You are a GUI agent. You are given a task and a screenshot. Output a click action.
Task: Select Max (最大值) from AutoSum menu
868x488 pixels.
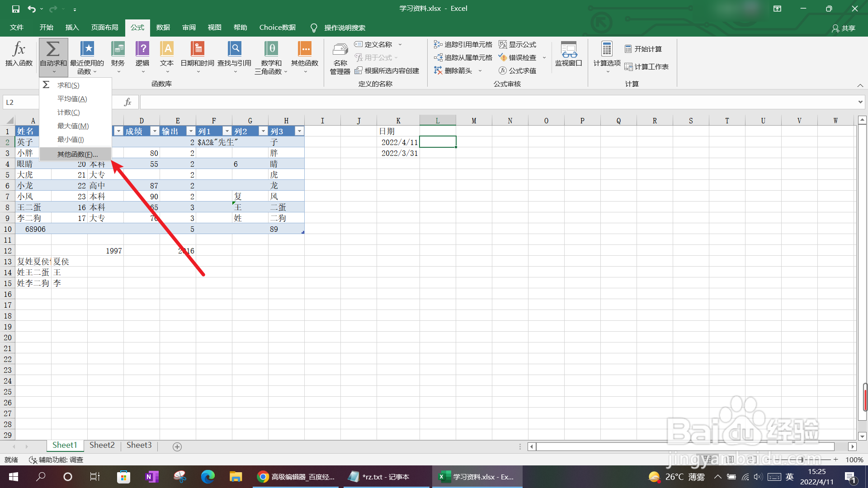pyautogui.click(x=75, y=126)
